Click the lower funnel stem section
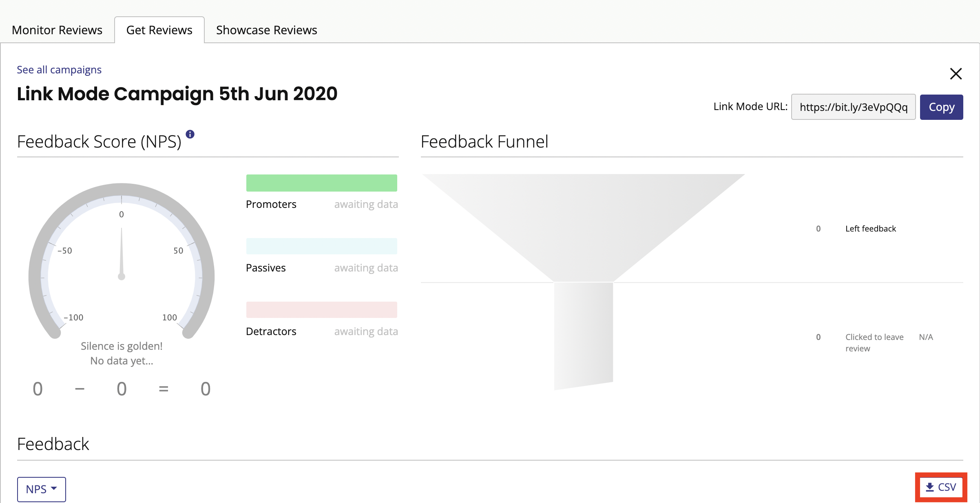Image resolution: width=980 pixels, height=503 pixels. pyautogui.click(x=583, y=336)
